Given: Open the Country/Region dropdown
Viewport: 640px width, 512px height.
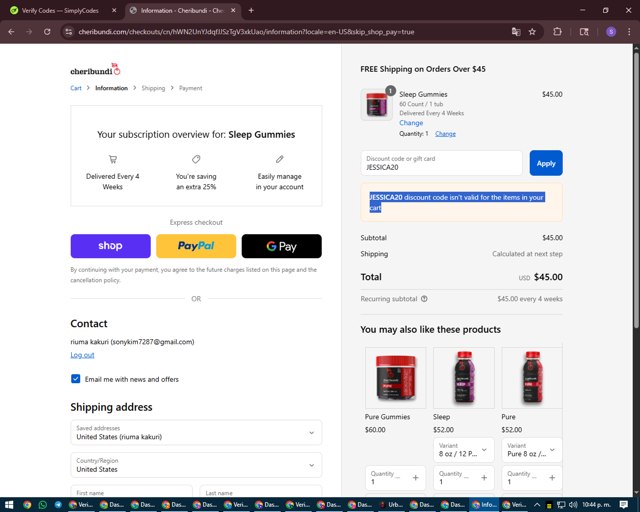Looking at the screenshot, I should 196,465.
